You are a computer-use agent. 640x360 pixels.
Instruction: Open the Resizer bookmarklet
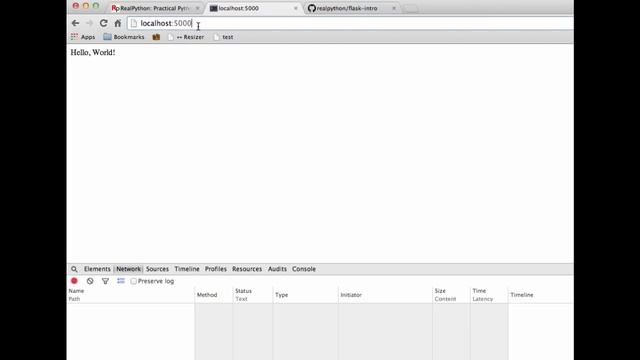[x=186, y=37]
